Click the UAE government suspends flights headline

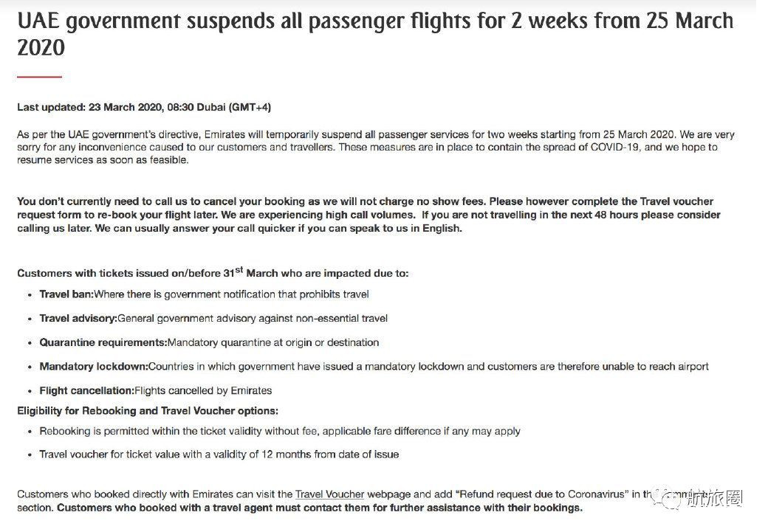tap(375, 33)
